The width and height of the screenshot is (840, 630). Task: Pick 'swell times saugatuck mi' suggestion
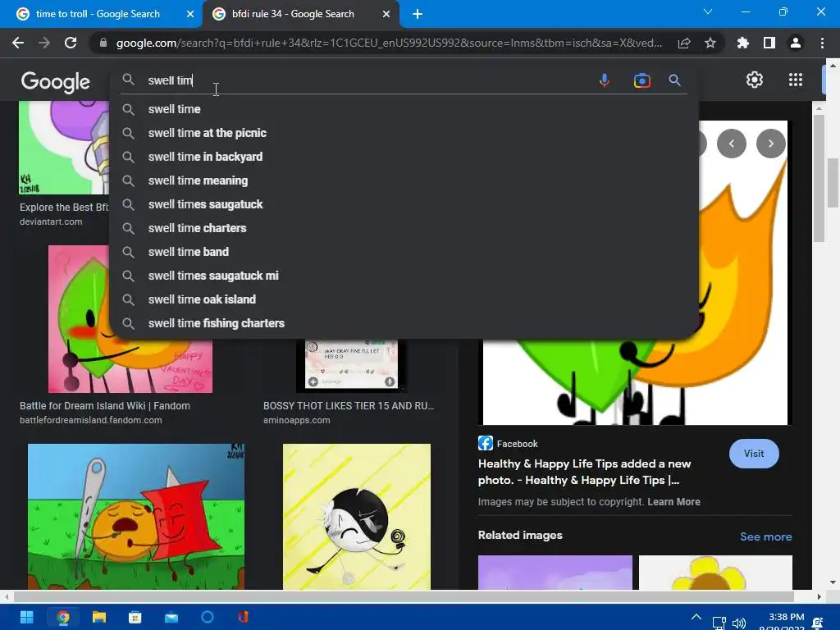(x=404, y=276)
